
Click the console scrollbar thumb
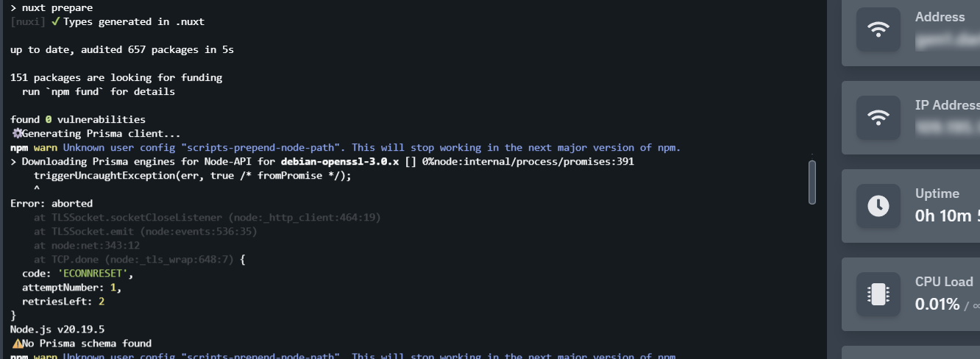[812, 182]
